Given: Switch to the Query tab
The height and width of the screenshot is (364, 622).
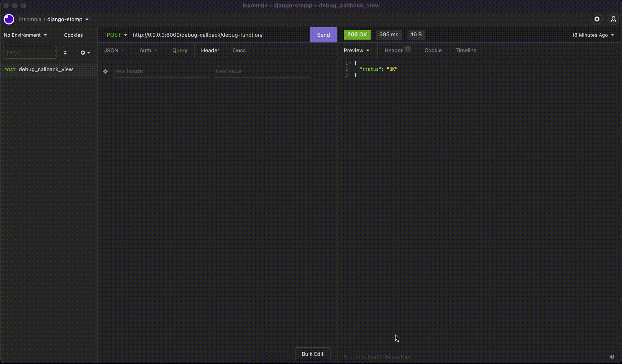Looking at the screenshot, I should tap(179, 51).
